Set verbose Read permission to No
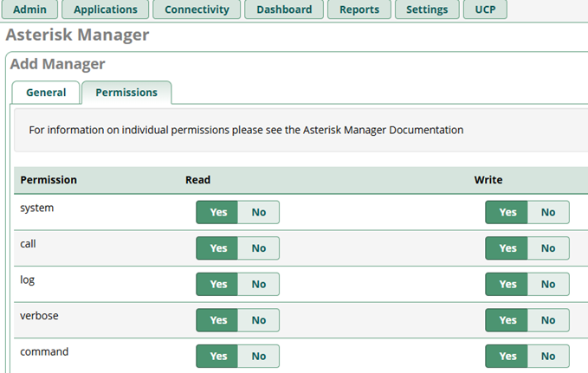 click(259, 320)
